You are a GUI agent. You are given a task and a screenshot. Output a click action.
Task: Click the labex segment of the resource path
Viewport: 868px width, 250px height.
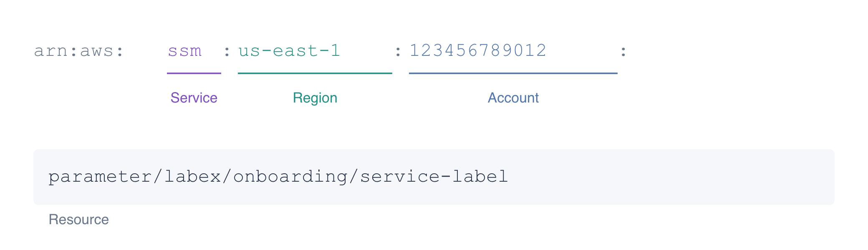192,177
